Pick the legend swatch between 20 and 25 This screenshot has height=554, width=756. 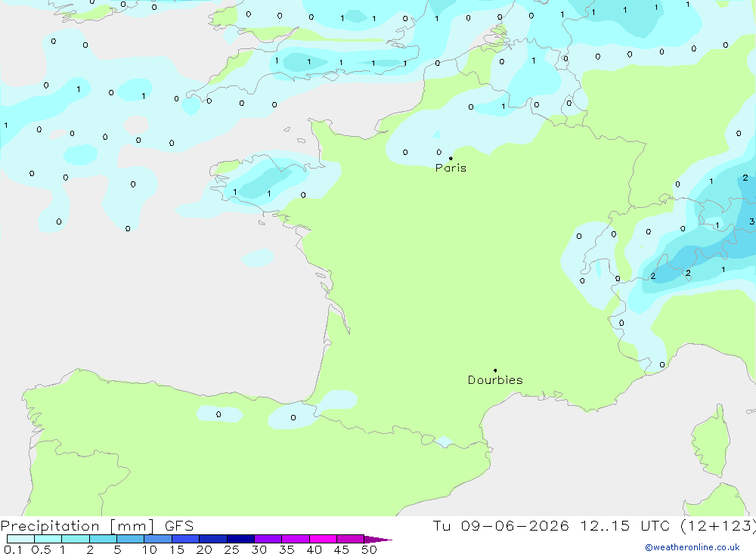tap(213, 539)
